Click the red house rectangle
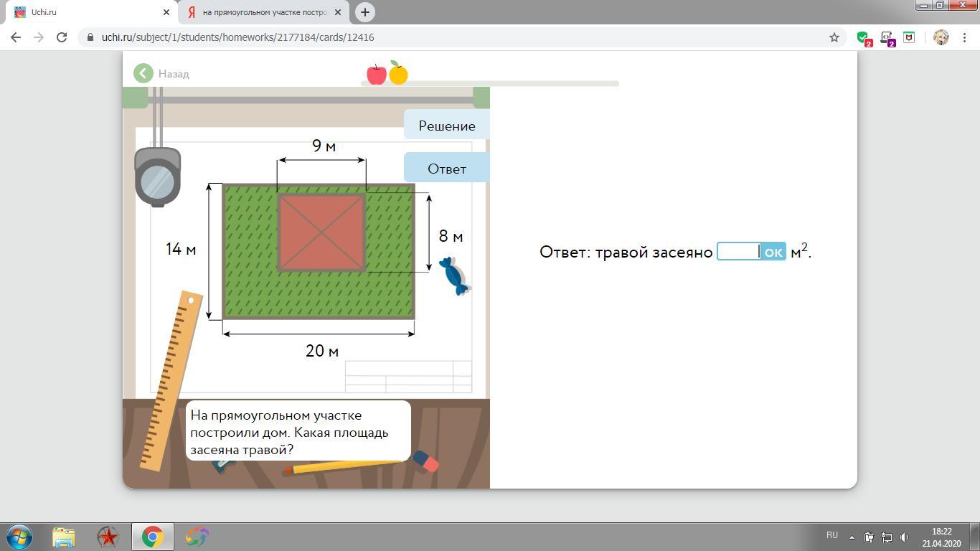 coord(321,232)
